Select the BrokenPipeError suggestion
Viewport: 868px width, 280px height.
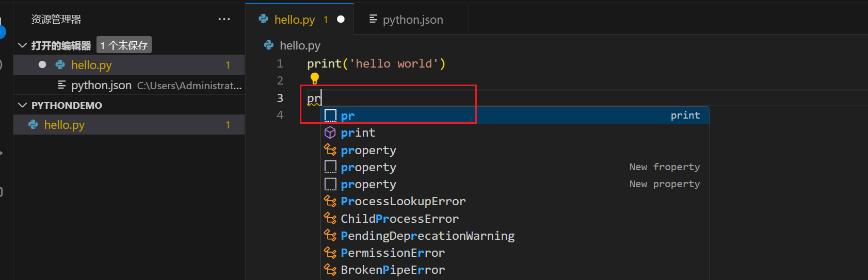pos(515,270)
